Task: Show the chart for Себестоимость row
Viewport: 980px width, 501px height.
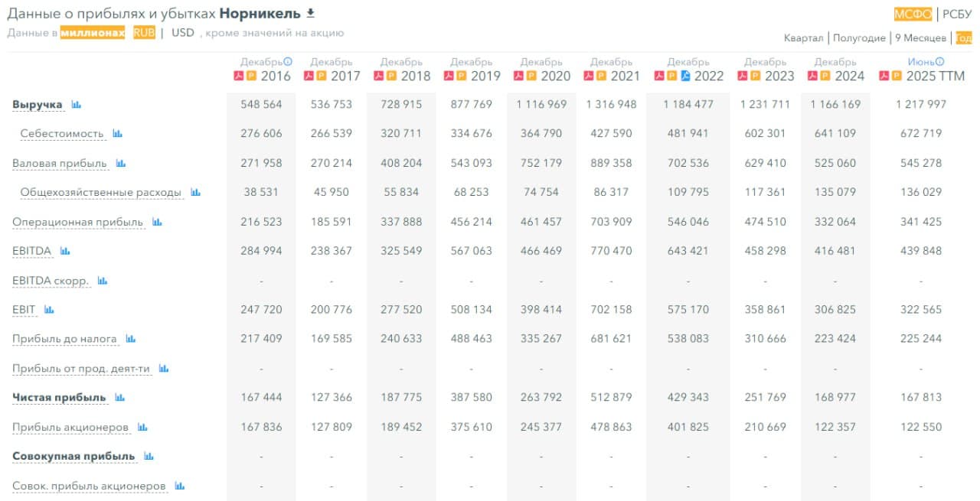Action: tap(117, 134)
